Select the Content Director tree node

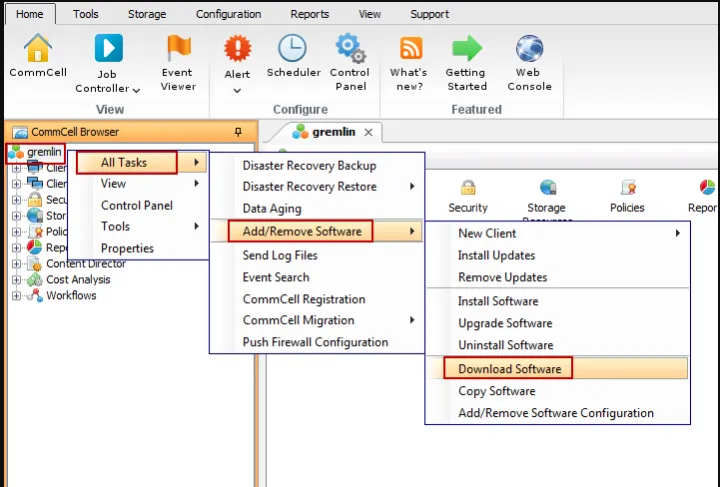(x=85, y=263)
